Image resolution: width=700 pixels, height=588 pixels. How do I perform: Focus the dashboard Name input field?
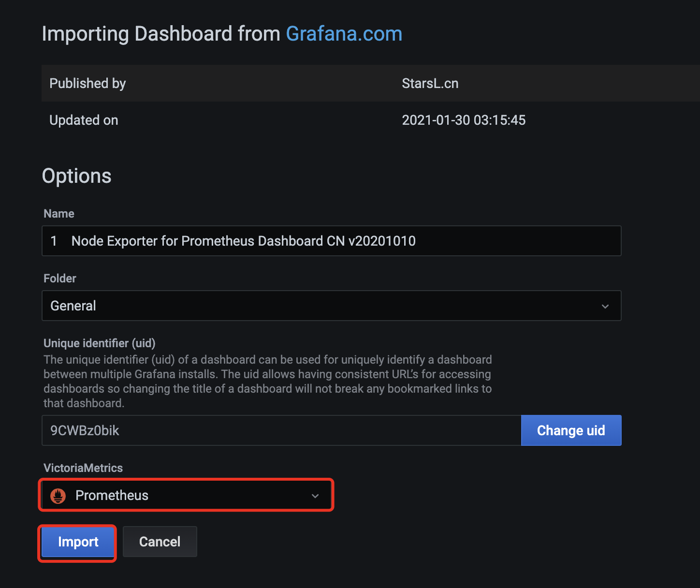pyautogui.click(x=332, y=241)
